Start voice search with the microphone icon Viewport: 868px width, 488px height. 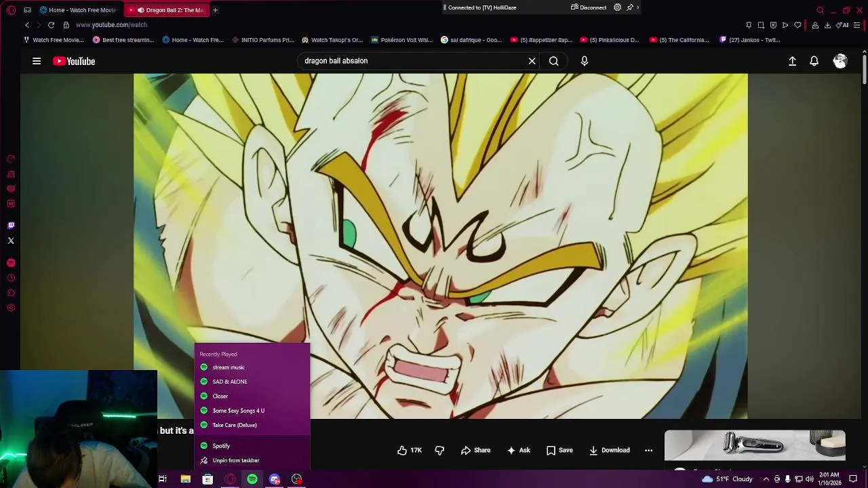[585, 61]
